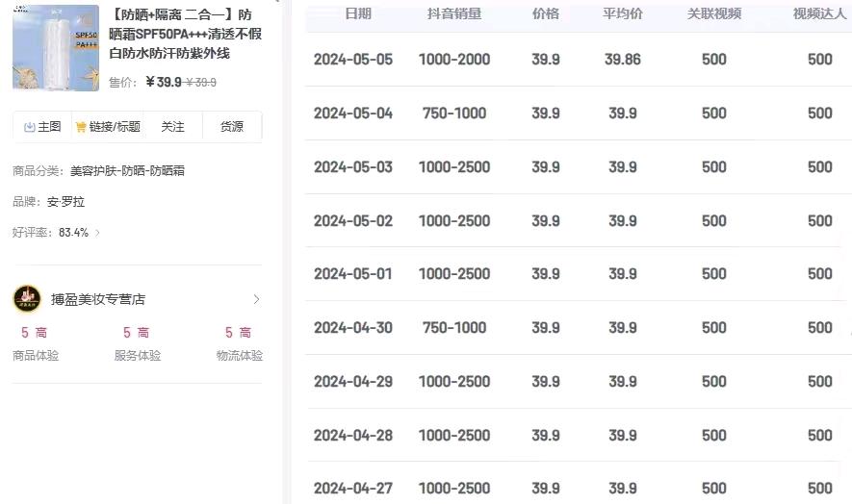Click 视频达人 500 in the 2024-04-27 row
This screenshot has width=852, height=504.
pyautogui.click(x=820, y=489)
